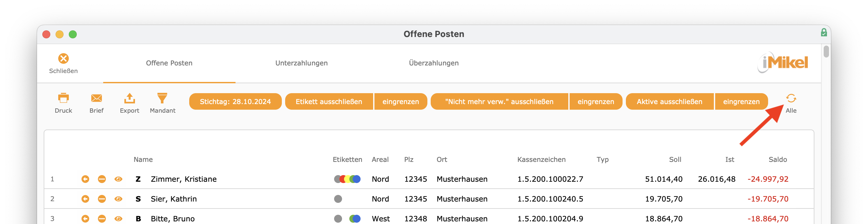The height and width of the screenshot is (224, 868).
Task: Sort by Saldo column header
Action: pyautogui.click(x=778, y=160)
